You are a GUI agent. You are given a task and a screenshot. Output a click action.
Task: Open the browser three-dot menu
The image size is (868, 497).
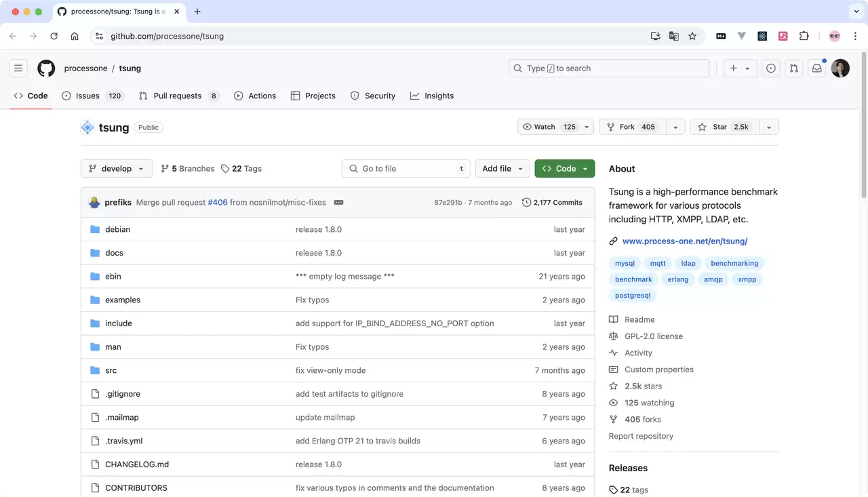point(854,36)
